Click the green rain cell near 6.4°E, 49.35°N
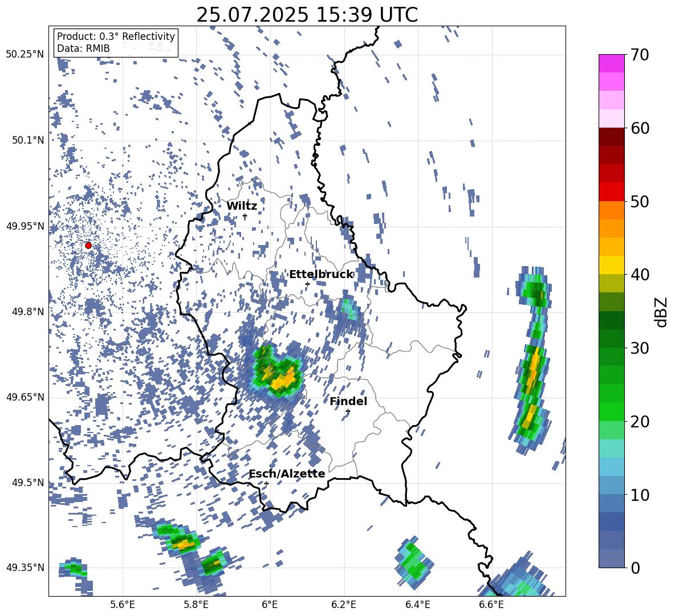675x616 pixels. (414, 562)
